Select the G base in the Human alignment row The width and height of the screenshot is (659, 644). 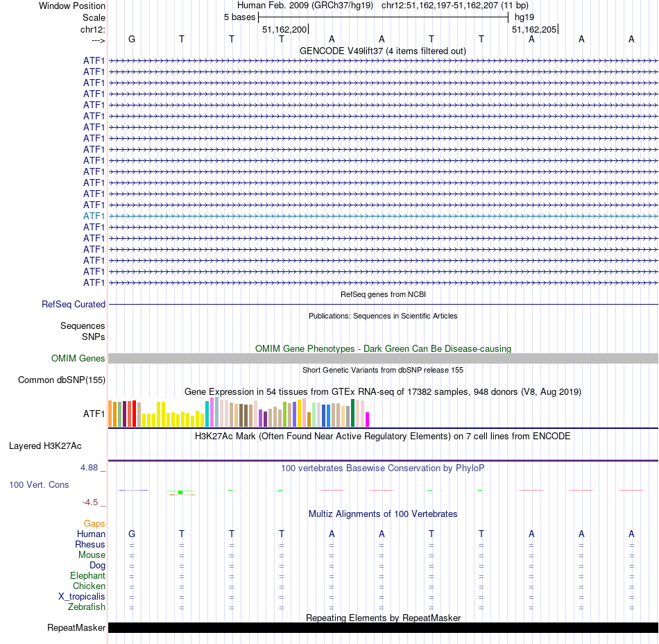[132, 534]
